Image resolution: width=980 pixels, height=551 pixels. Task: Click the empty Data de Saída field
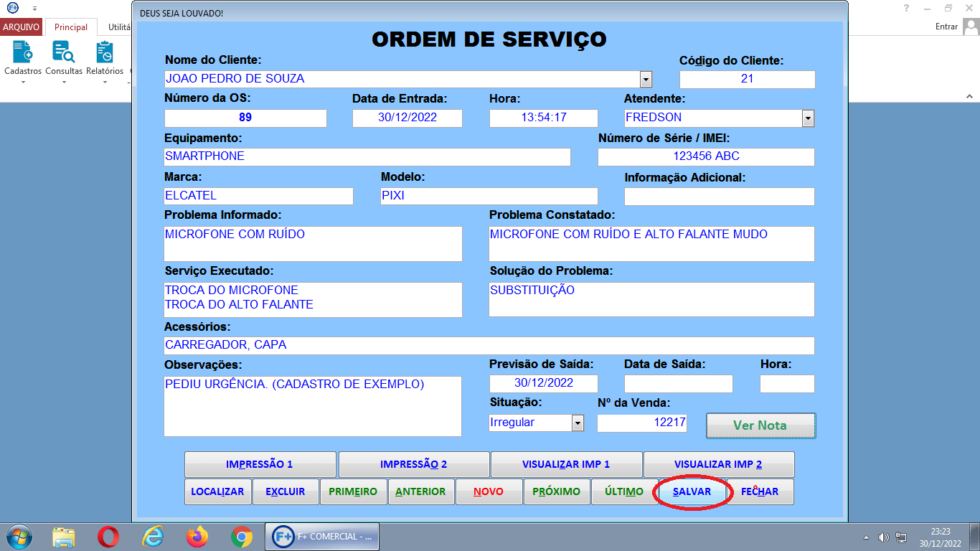pos(678,384)
